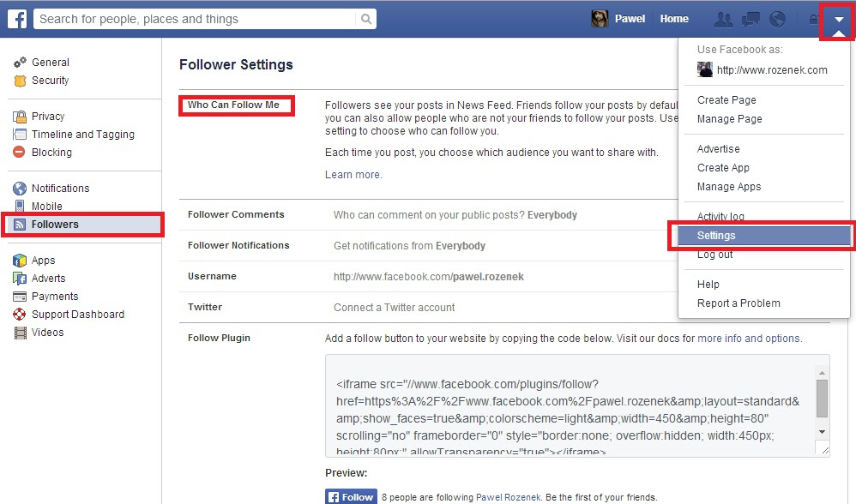Open General settings section
Image resolution: width=856 pixels, height=504 pixels.
point(51,63)
